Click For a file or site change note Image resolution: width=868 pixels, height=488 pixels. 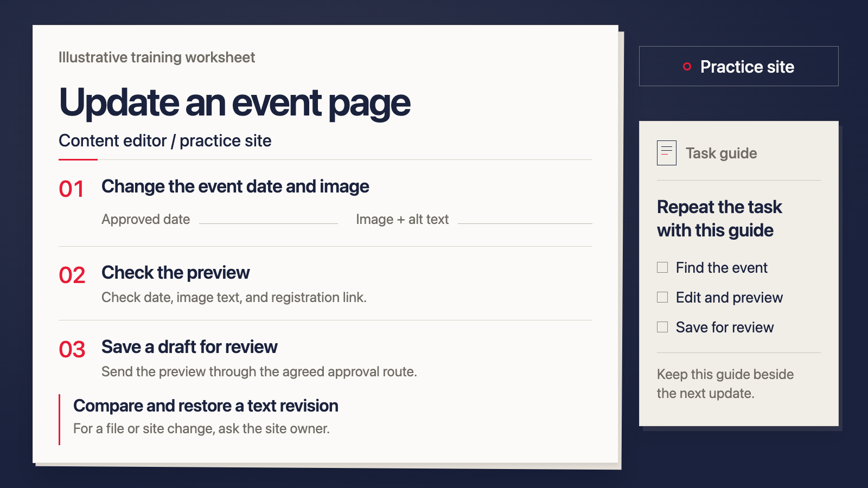click(x=201, y=429)
